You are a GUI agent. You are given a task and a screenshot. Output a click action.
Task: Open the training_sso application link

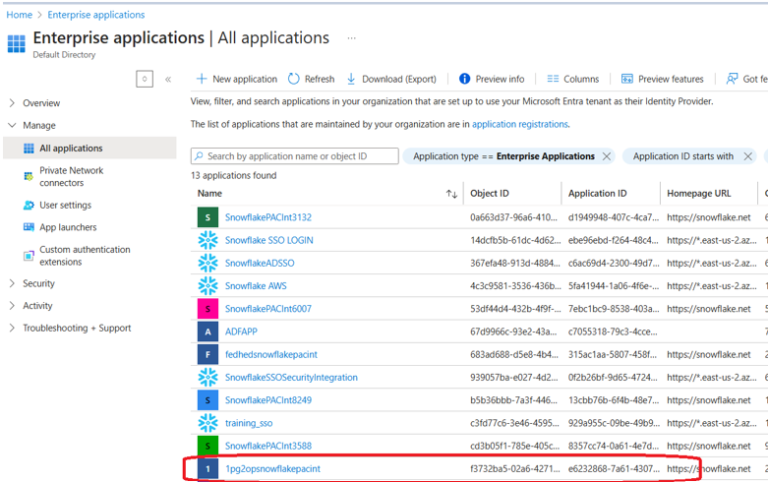pyautogui.click(x=248, y=423)
